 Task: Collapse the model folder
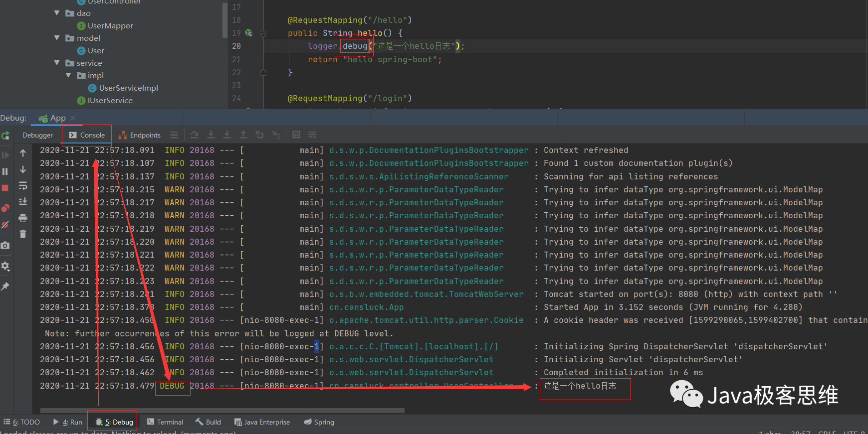pyautogui.click(x=57, y=38)
